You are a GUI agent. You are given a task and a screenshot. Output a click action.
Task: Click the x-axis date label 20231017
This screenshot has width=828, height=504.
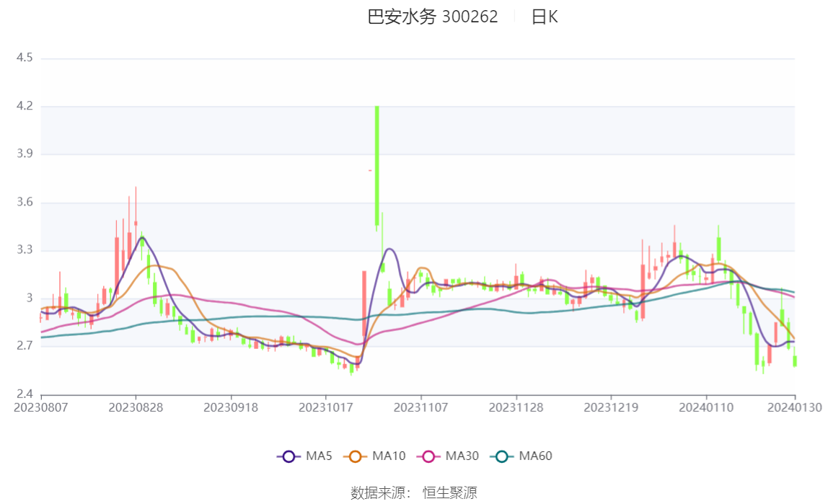click(x=326, y=407)
